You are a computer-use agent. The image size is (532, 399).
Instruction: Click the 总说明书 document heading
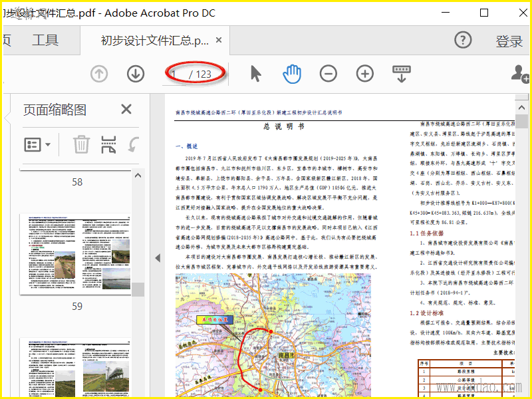point(284,126)
